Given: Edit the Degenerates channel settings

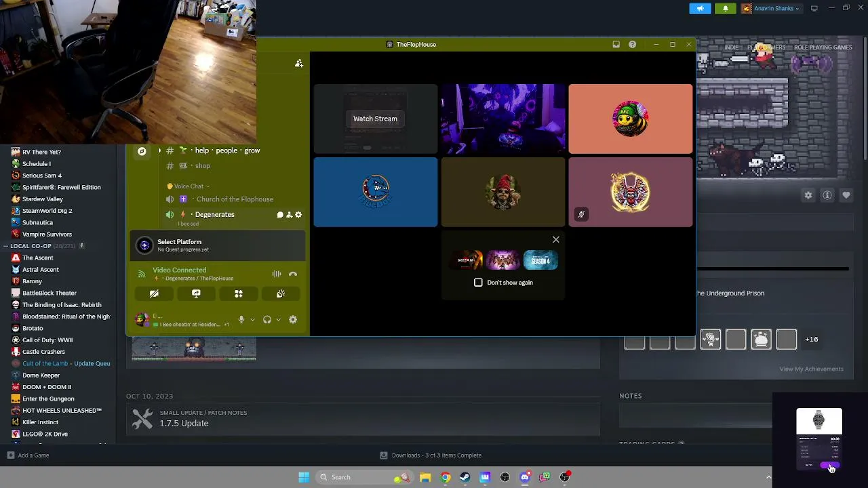Looking at the screenshot, I should click(298, 215).
